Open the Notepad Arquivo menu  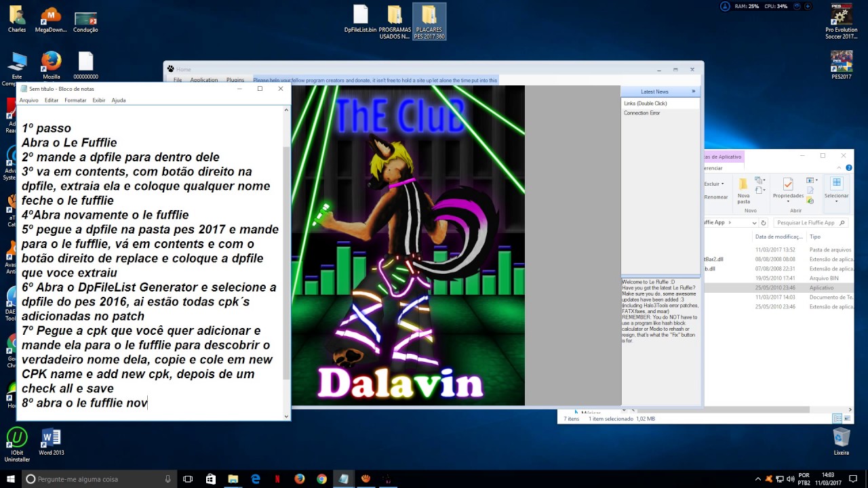tap(28, 100)
